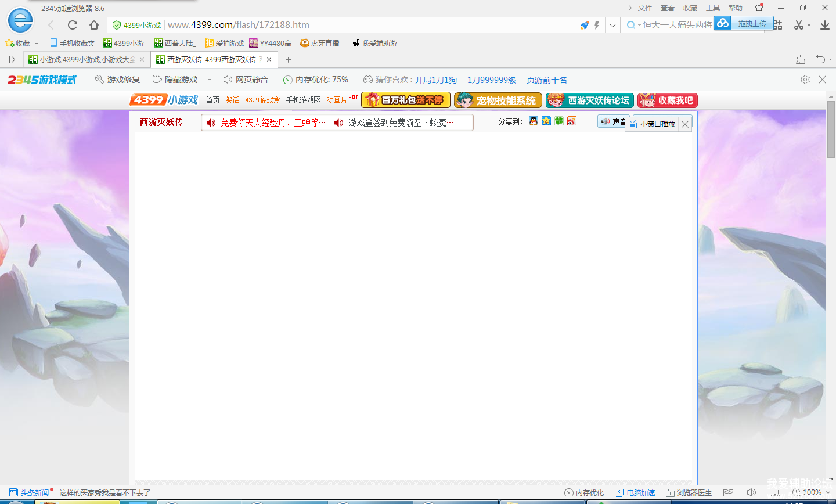Viewport: 836px width, 504px height.
Task: Click the 西游灭妖传论坛 forum button
Action: click(590, 100)
